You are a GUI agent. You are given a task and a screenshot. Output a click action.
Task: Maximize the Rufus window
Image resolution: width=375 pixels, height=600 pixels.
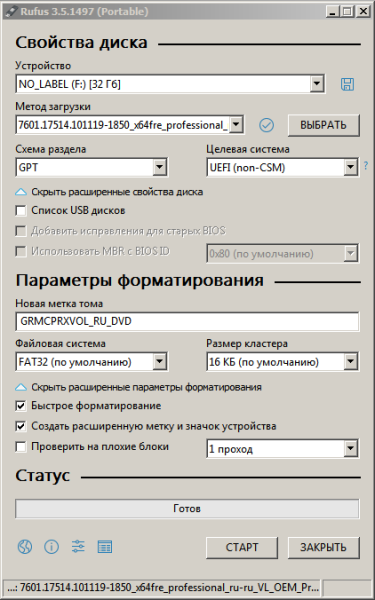pyautogui.click(x=347, y=11)
